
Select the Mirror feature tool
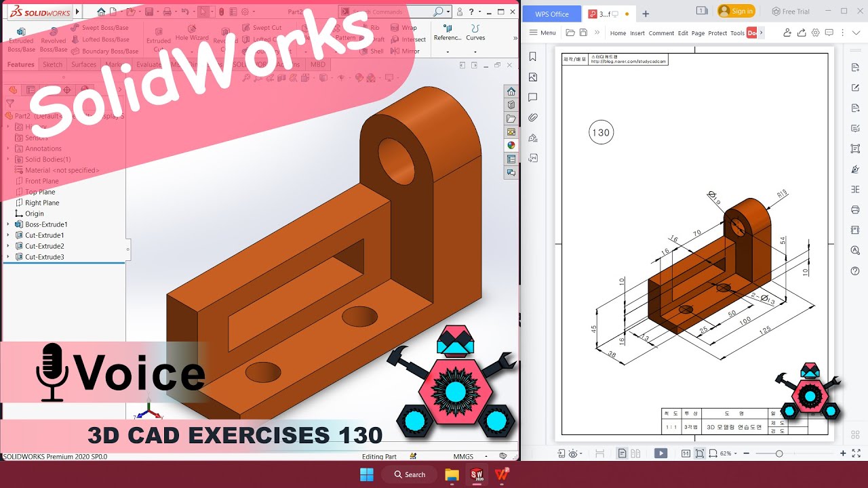point(405,51)
